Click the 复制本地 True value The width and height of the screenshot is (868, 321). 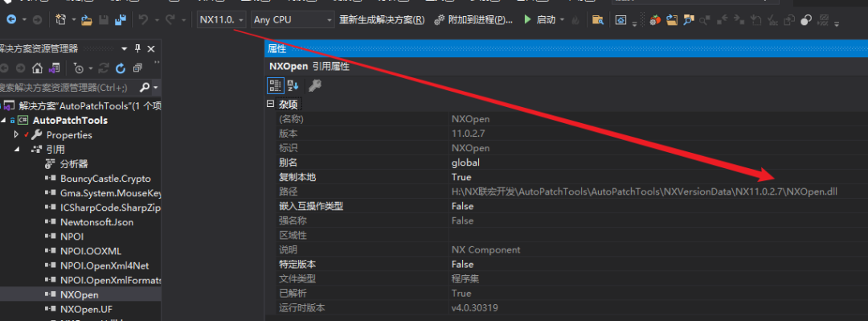tap(461, 178)
